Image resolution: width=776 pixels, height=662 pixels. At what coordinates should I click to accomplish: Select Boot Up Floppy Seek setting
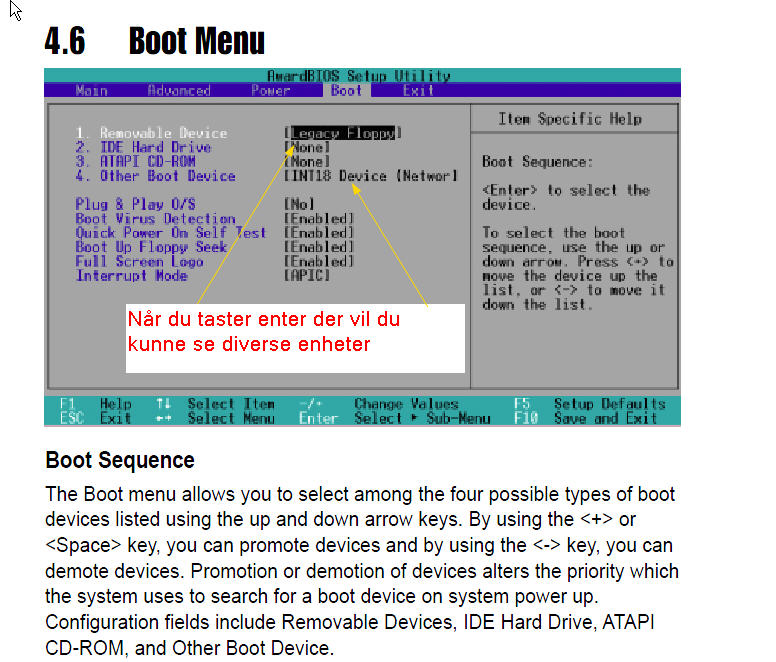pyautogui.click(x=151, y=247)
